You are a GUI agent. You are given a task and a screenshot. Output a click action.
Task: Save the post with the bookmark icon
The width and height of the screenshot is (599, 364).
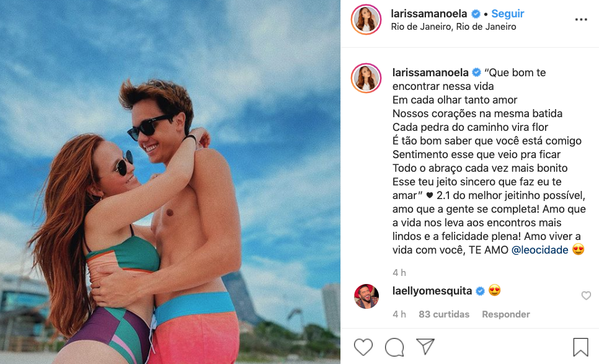pyautogui.click(x=580, y=347)
